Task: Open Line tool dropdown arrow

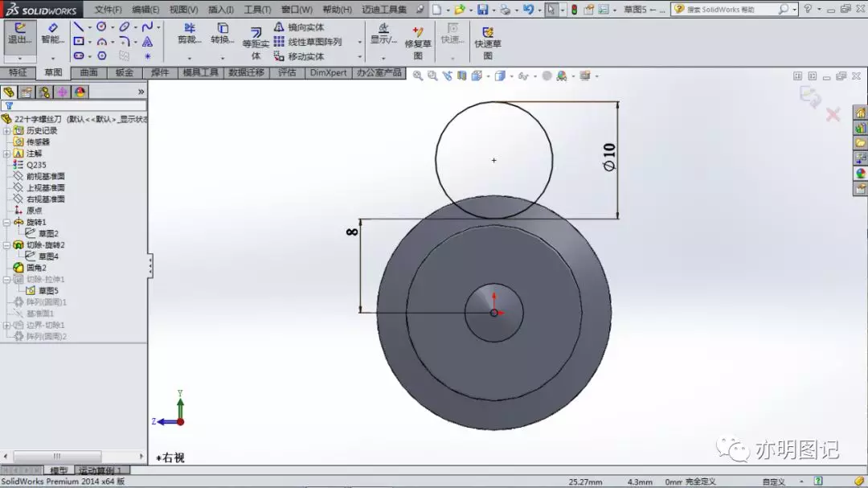Action: tap(90, 27)
